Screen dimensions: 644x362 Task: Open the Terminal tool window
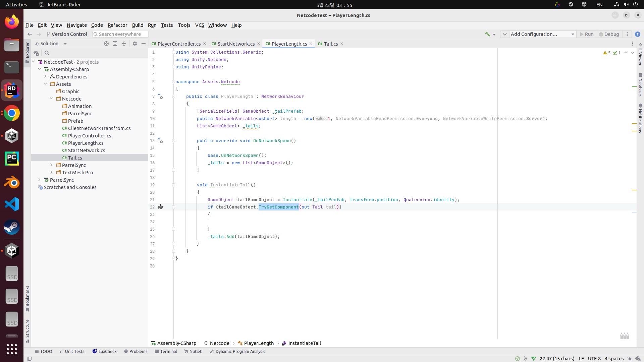[x=166, y=352]
